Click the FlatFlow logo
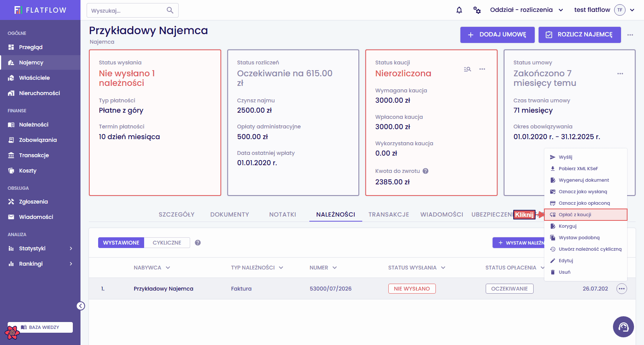 tap(40, 10)
